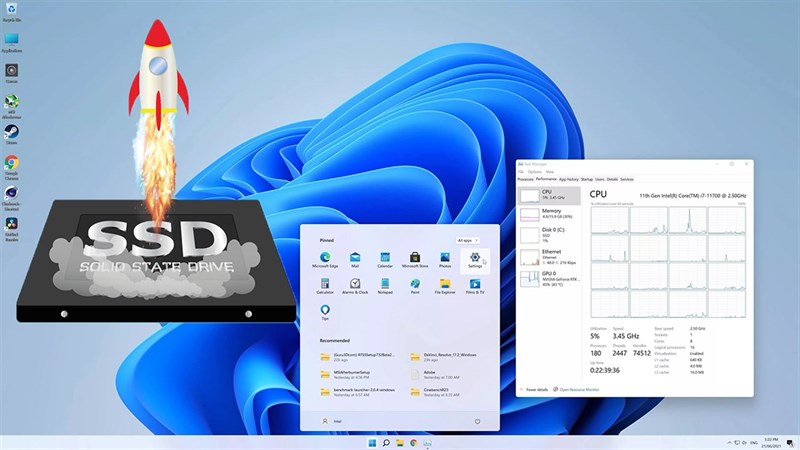Click the Start button on the taskbar
800x450 pixels.
(371, 441)
